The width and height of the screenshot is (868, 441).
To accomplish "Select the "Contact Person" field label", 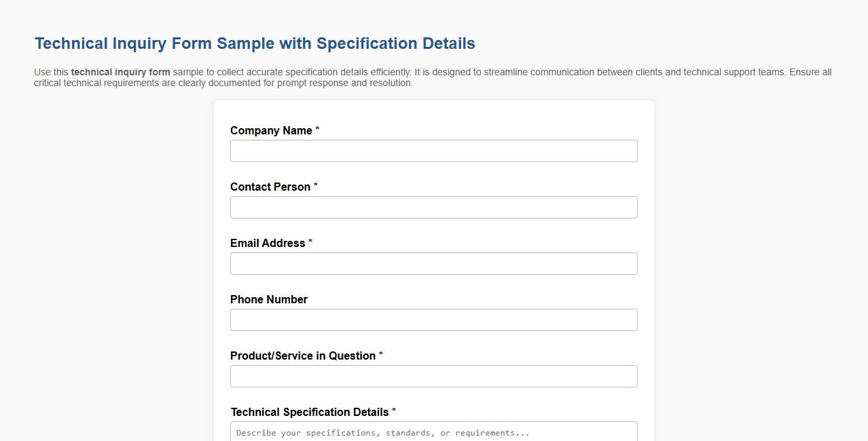I will (271, 187).
